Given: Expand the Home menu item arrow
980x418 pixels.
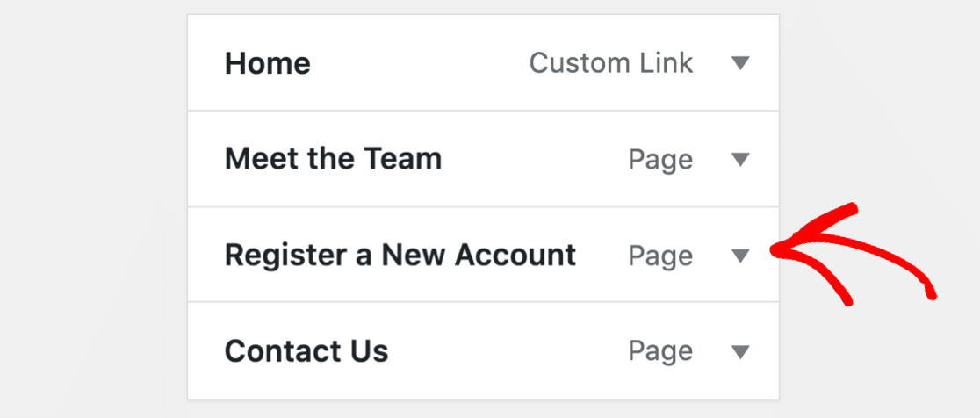Looking at the screenshot, I should tap(740, 63).
